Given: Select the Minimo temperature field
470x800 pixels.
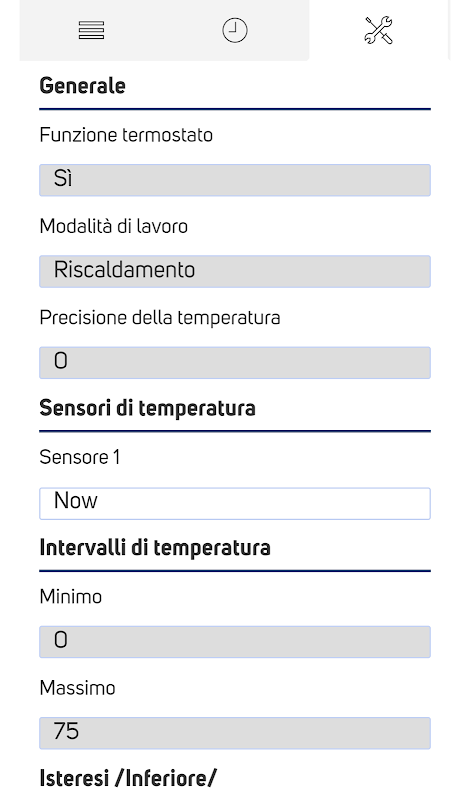Looking at the screenshot, I should click(235, 642).
